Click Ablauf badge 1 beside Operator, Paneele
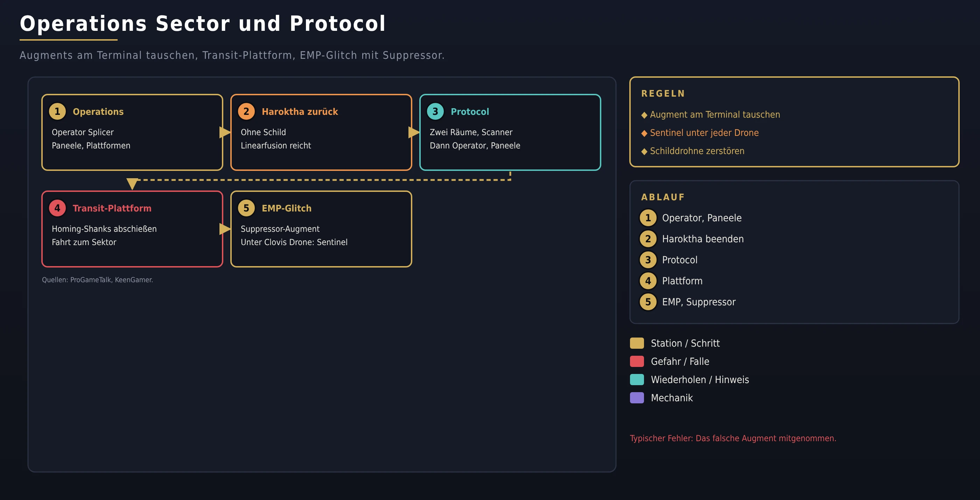 [648, 218]
